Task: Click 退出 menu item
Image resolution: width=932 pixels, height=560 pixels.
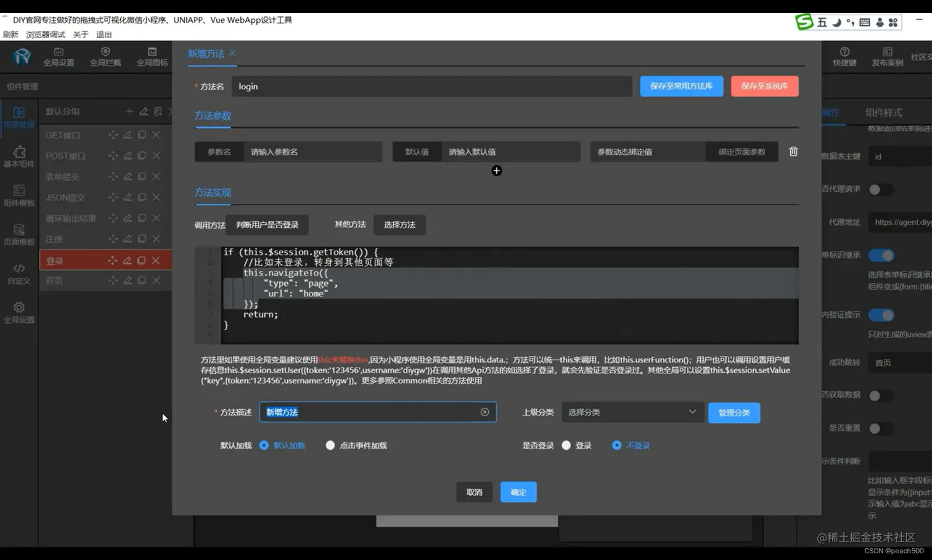Action: tap(104, 34)
